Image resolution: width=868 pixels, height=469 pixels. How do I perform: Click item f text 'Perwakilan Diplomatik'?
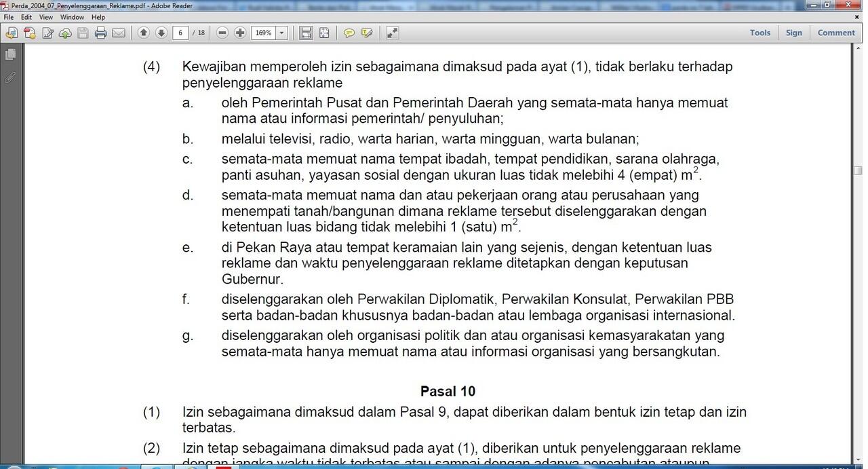pyautogui.click(x=428, y=299)
